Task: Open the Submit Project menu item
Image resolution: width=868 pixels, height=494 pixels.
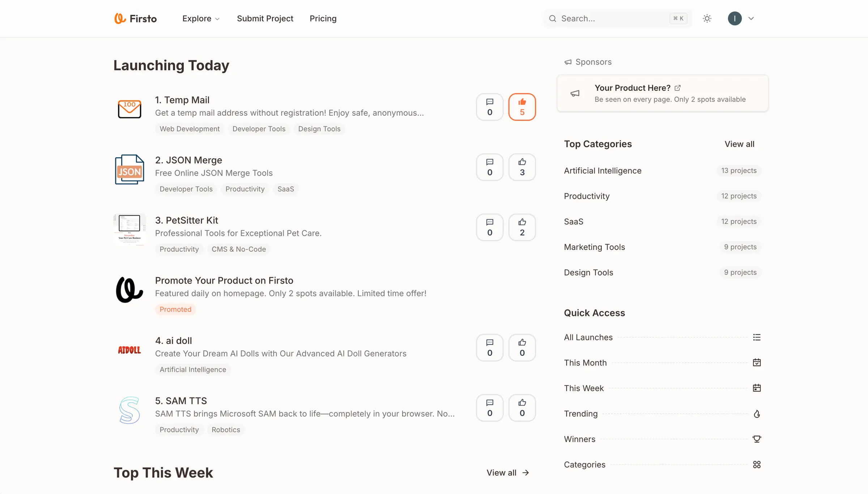Action: pos(265,18)
